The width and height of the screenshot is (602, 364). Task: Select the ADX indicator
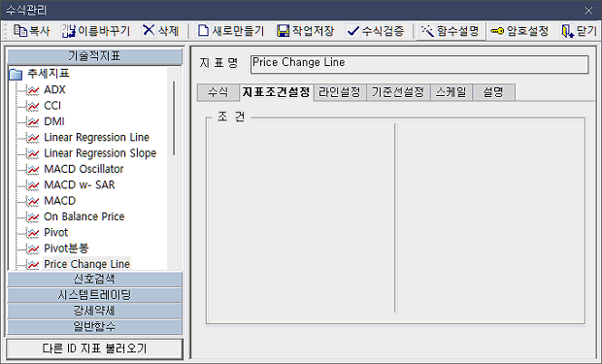(54, 90)
